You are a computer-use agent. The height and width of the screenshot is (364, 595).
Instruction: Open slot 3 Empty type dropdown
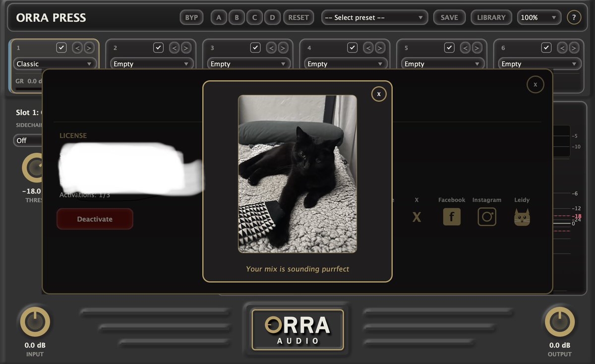(x=248, y=63)
